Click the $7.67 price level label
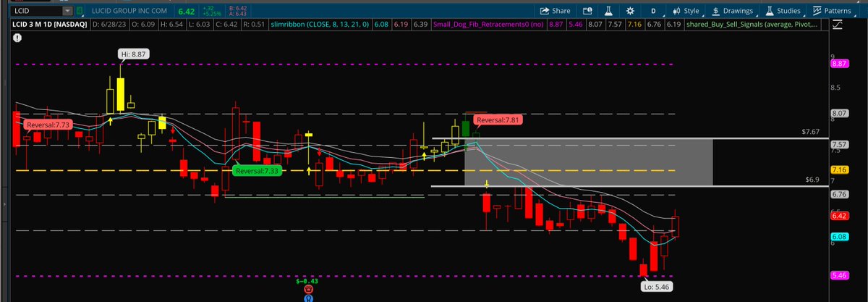 [x=810, y=133]
